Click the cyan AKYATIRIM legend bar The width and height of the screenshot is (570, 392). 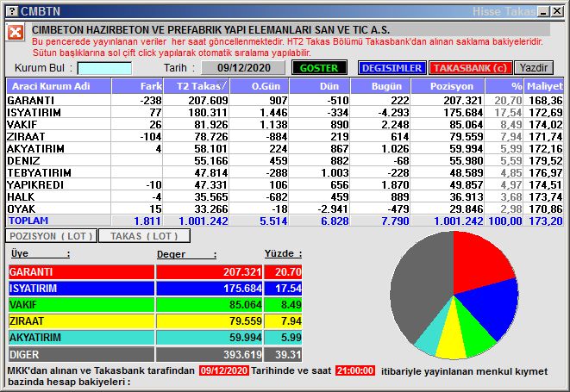(81, 337)
